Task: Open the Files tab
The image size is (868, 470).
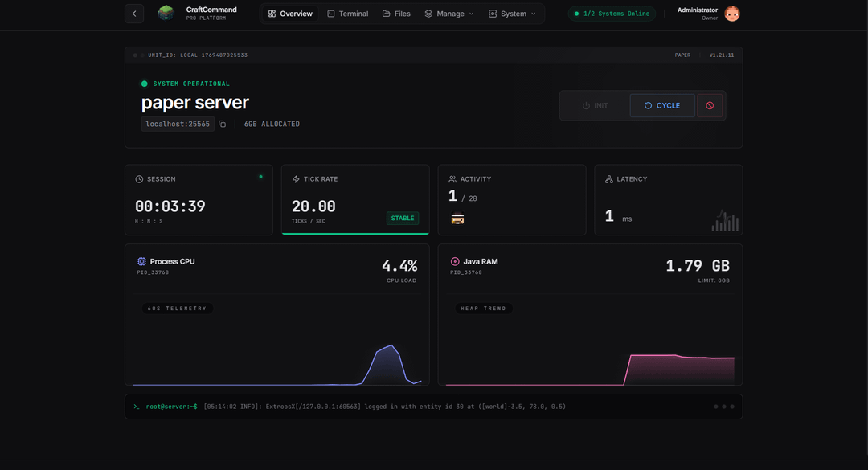Action: click(396, 13)
